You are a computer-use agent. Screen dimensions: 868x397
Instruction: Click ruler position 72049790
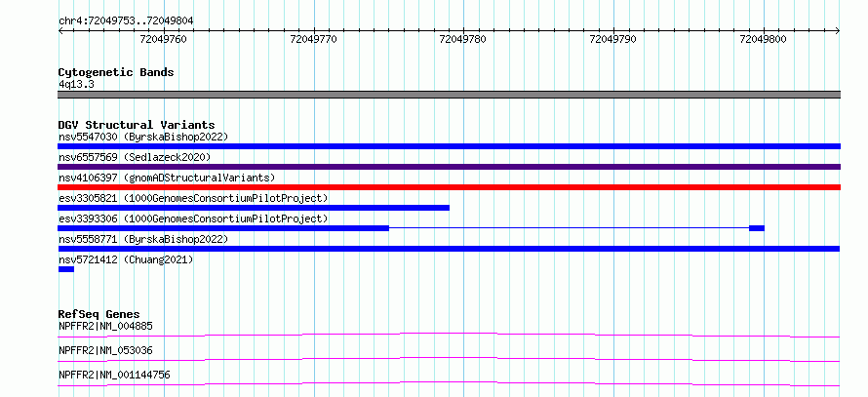(612, 39)
